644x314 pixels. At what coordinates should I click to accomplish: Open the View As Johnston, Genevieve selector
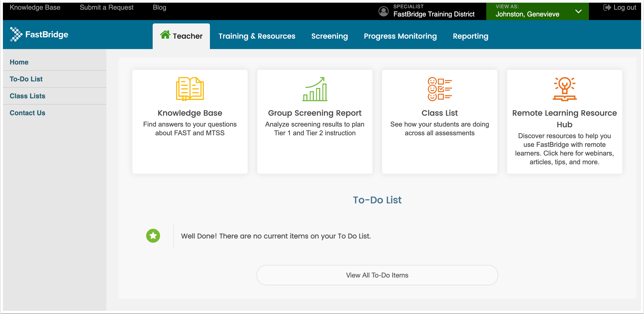click(537, 11)
